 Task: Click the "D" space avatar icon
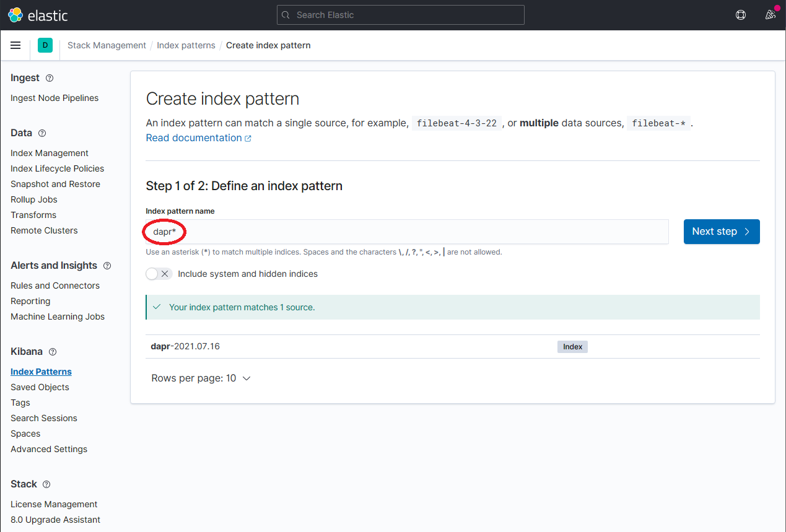45,45
